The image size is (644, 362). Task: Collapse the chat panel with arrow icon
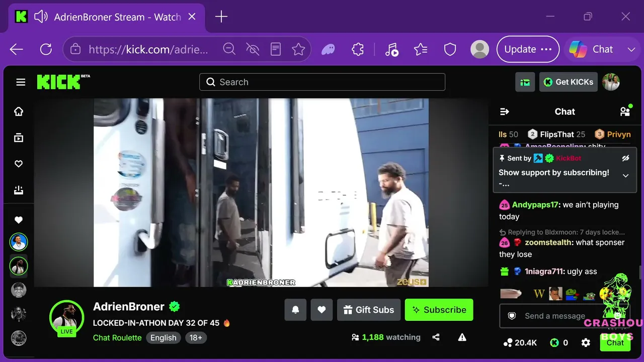click(505, 112)
